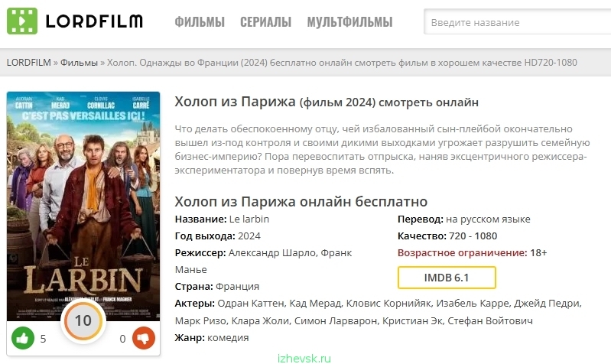Image resolution: width=611 pixels, height=364 pixels.
Task: Click actor name Кад Мерад
Action: 315,303
